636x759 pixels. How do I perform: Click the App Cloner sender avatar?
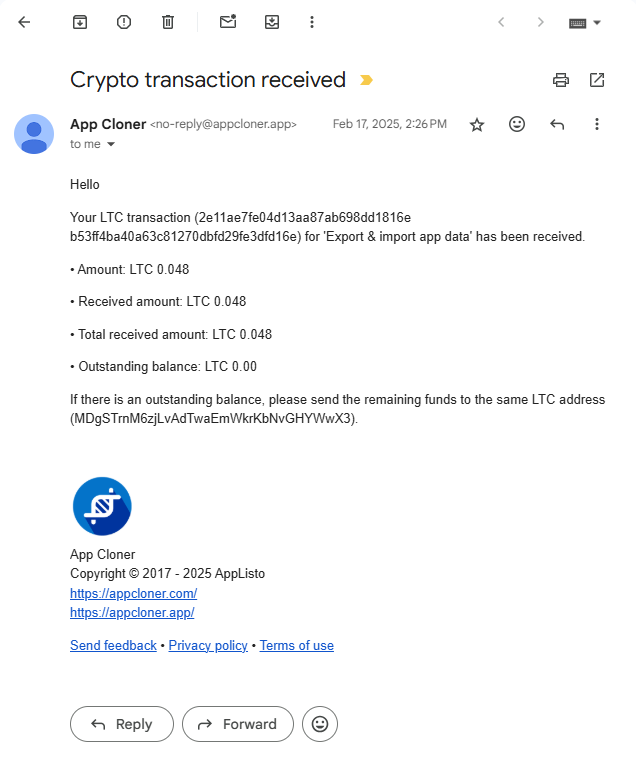pos(34,134)
